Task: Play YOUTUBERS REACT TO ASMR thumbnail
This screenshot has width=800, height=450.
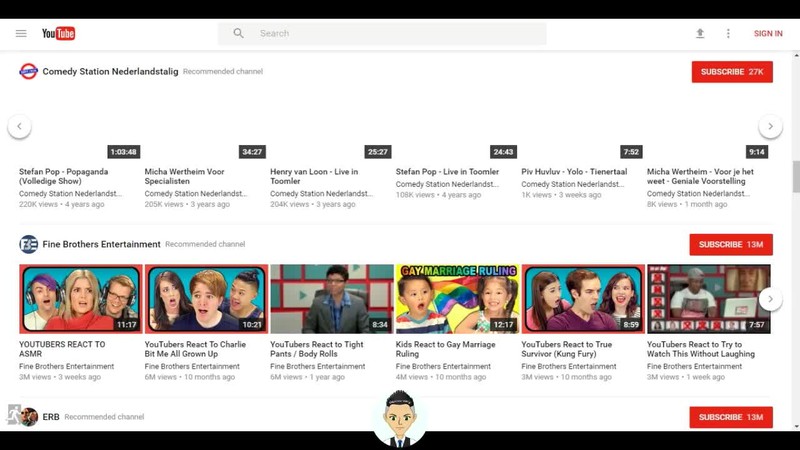Action: pos(81,299)
